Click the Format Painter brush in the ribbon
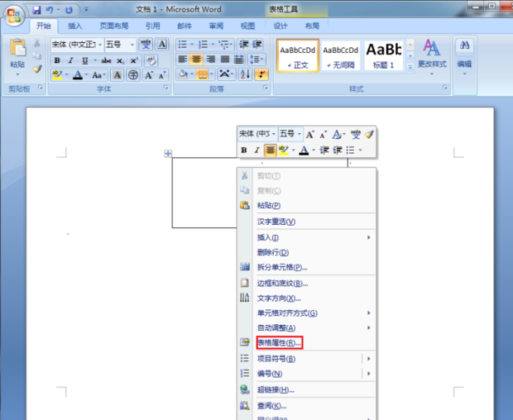Screen dimensions: 513x420 coord(37,69)
